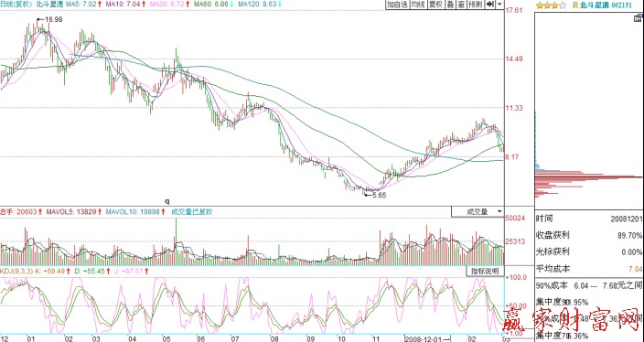The height and width of the screenshot is (342, 644).
Task: Click the red chip distribution peak bar
Action: point(588,177)
